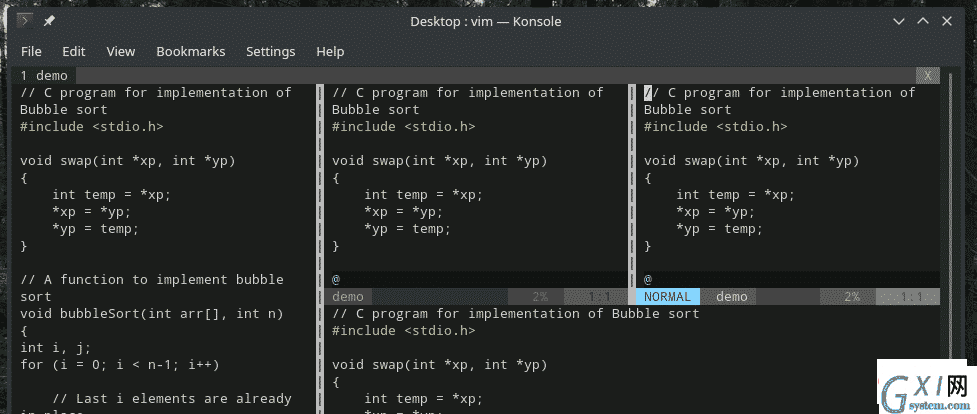This screenshot has height=414, width=977.
Task: Open the View menu
Action: click(120, 52)
